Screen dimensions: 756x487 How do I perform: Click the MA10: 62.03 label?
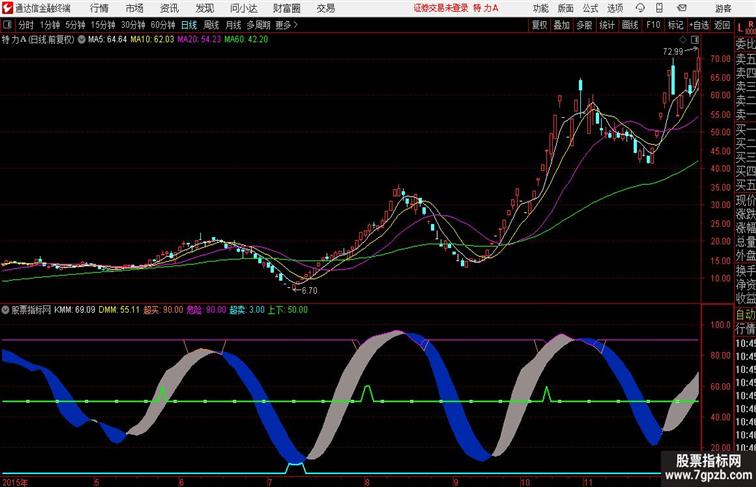coord(152,40)
